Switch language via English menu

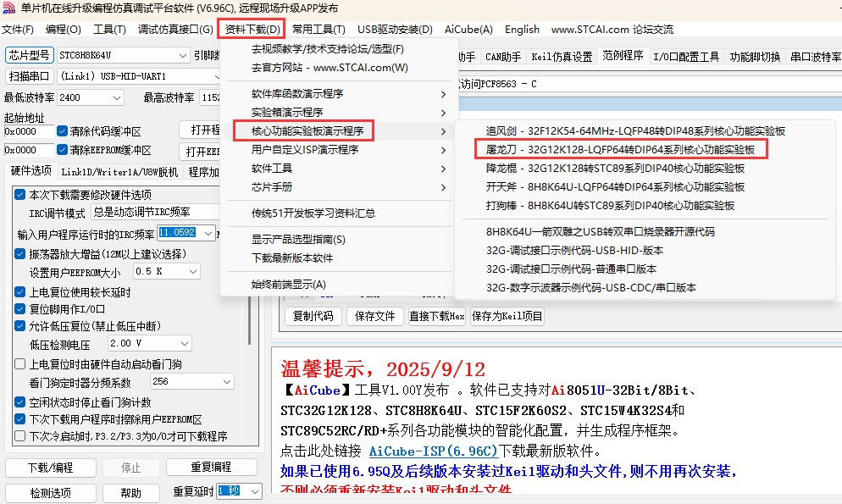[x=522, y=30]
